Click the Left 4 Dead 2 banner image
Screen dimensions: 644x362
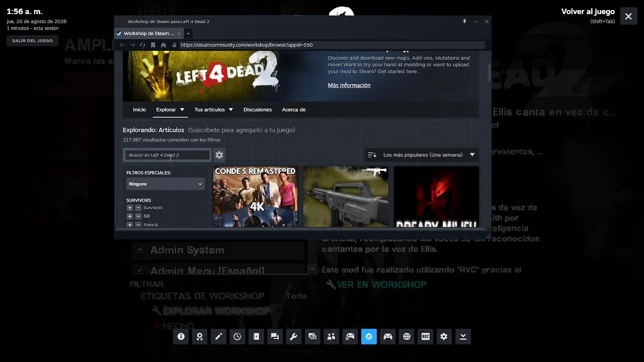tap(200, 76)
